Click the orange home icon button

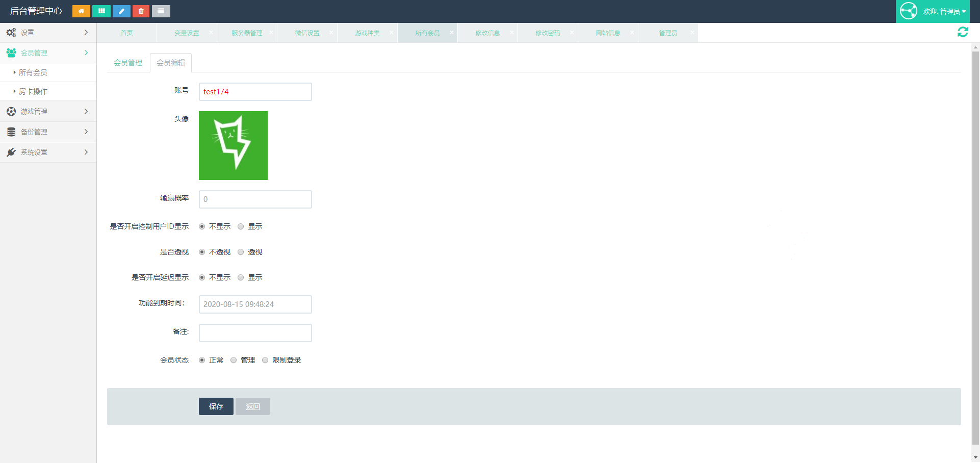(81, 11)
